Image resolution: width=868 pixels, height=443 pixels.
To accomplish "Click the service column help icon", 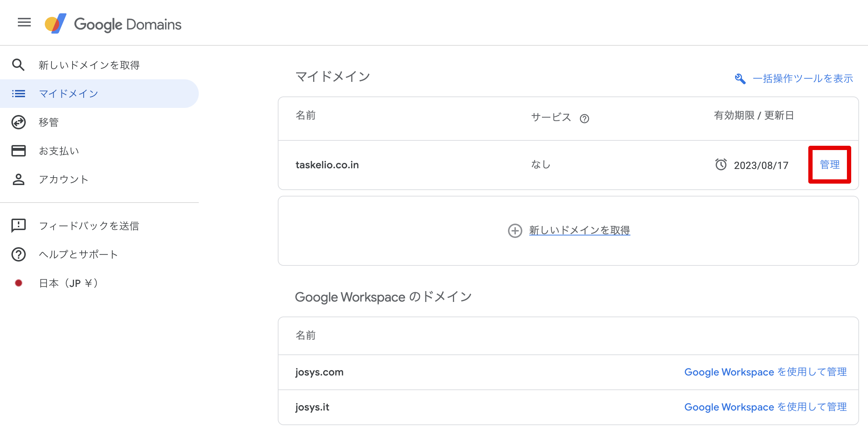I will [584, 118].
